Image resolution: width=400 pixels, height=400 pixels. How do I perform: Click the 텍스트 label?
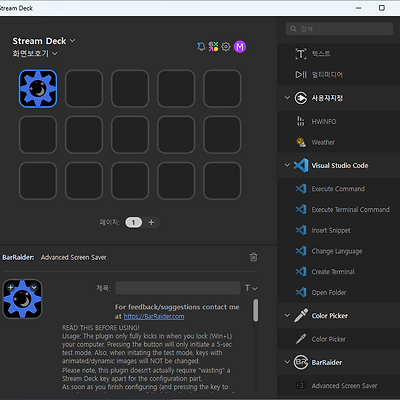tap(321, 54)
